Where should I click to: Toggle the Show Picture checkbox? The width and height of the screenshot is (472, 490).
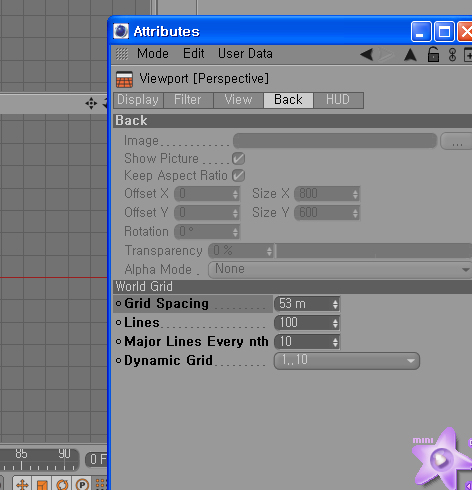pyautogui.click(x=239, y=159)
